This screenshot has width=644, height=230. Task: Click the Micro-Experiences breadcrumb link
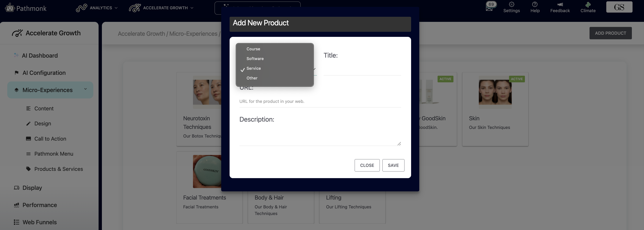[x=193, y=34]
